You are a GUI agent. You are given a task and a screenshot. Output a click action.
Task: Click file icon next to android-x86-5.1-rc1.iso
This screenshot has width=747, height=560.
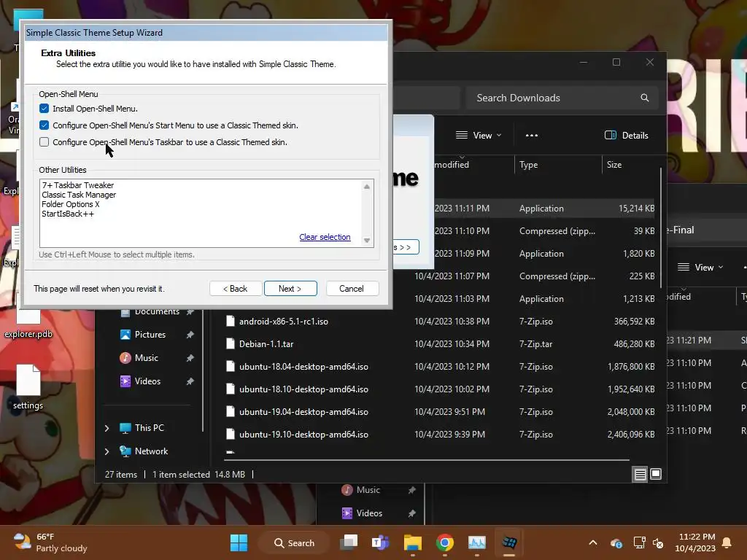pos(230,322)
